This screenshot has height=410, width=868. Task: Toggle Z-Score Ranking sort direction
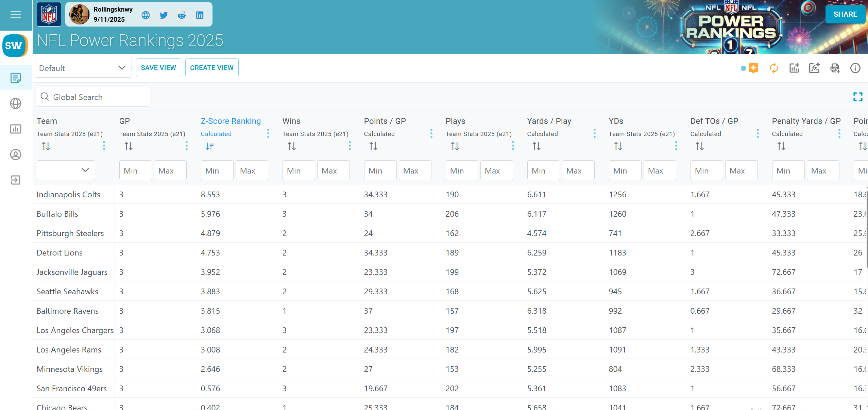click(x=210, y=146)
